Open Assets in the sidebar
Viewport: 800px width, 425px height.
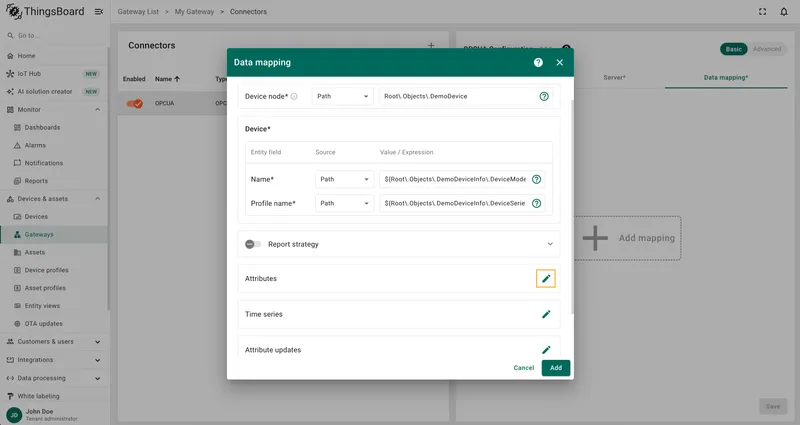pyautogui.click(x=54, y=252)
